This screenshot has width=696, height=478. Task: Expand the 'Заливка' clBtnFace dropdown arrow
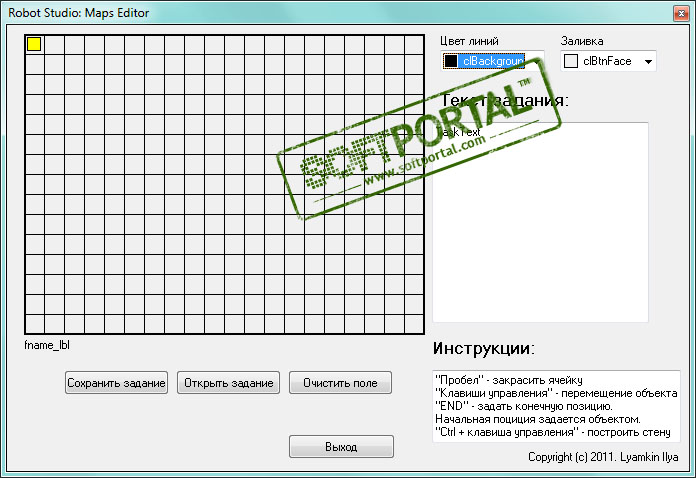click(648, 61)
